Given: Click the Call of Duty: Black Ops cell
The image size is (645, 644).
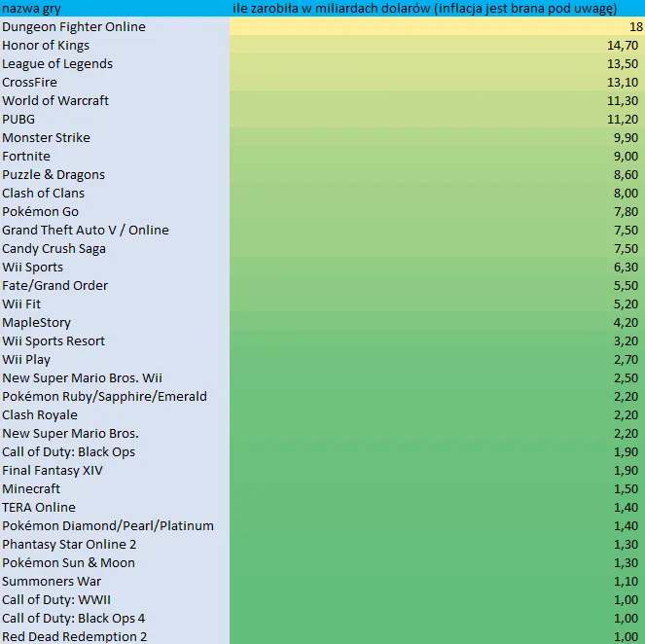Looking at the screenshot, I should pyautogui.click(x=115, y=452).
